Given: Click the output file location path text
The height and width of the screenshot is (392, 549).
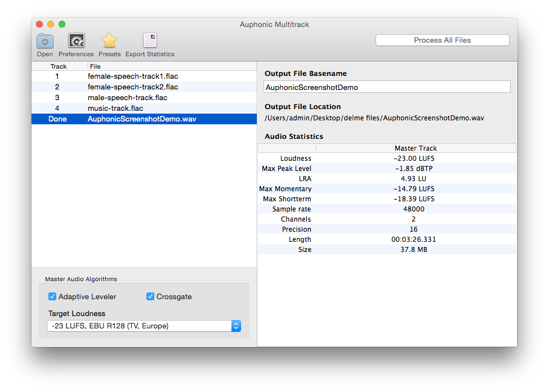Looking at the screenshot, I should point(374,118).
